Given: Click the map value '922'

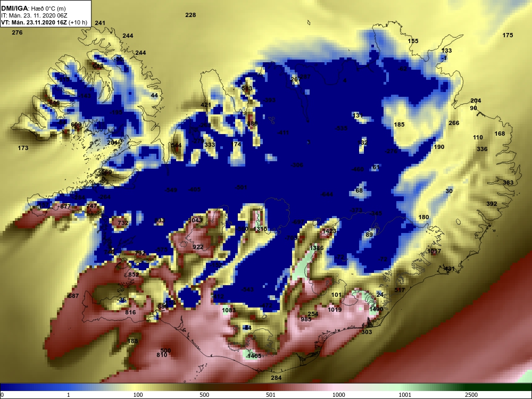Looking at the screenshot, I should 198,247.
